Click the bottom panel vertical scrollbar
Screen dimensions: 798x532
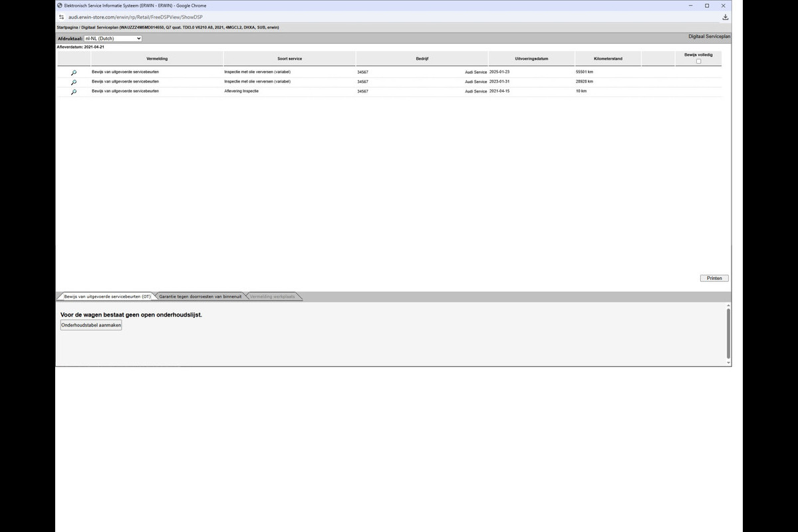tap(728, 332)
